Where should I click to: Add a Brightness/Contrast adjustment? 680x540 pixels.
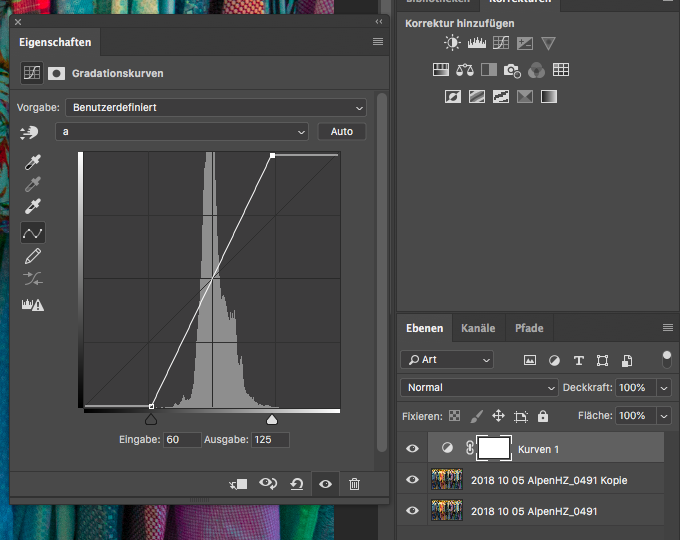pos(452,43)
